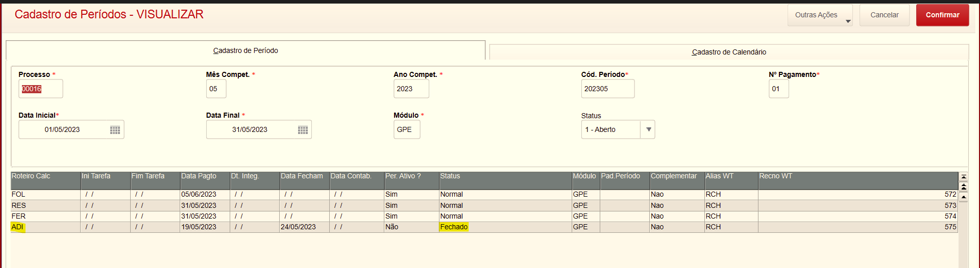The image size is (980, 268).
Task: Click the Status grid column header
Action: pos(505,180)
